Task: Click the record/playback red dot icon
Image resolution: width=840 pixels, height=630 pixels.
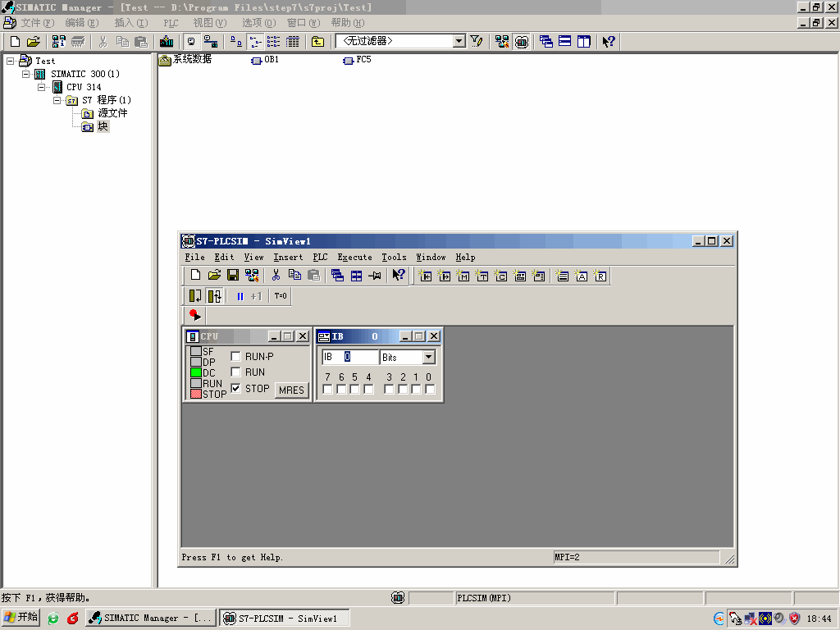Action: pyautogui.click(x=194, y=315)
